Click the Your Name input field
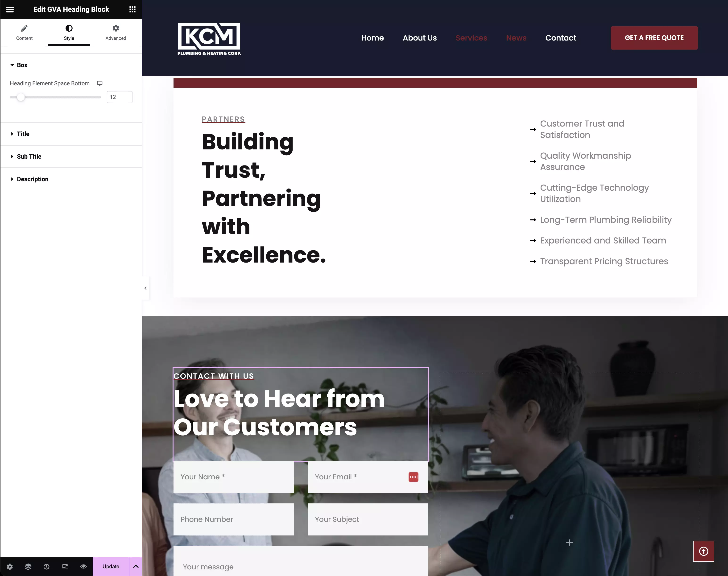 (233, 477)
